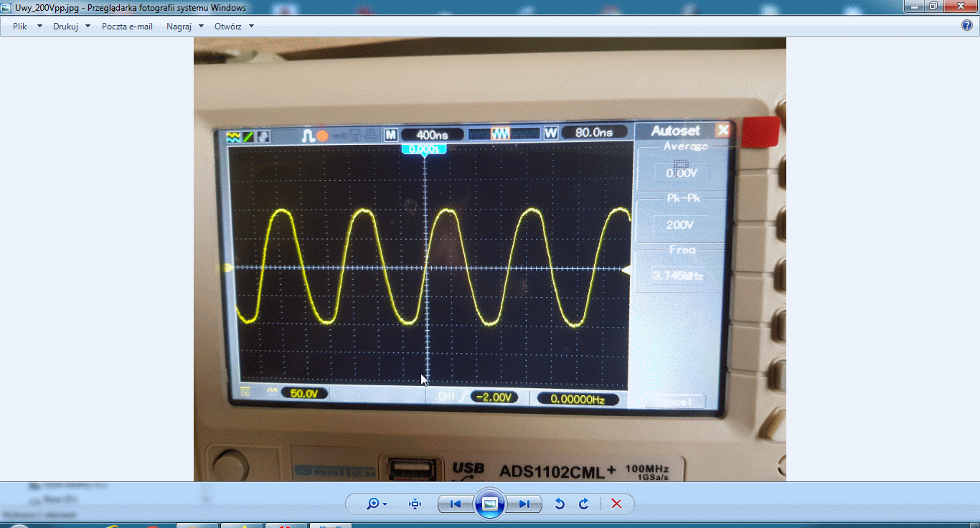Screen dimensions: 980x528
Task: Start the slideshow with the center button
Action: [x=490, y=504]
